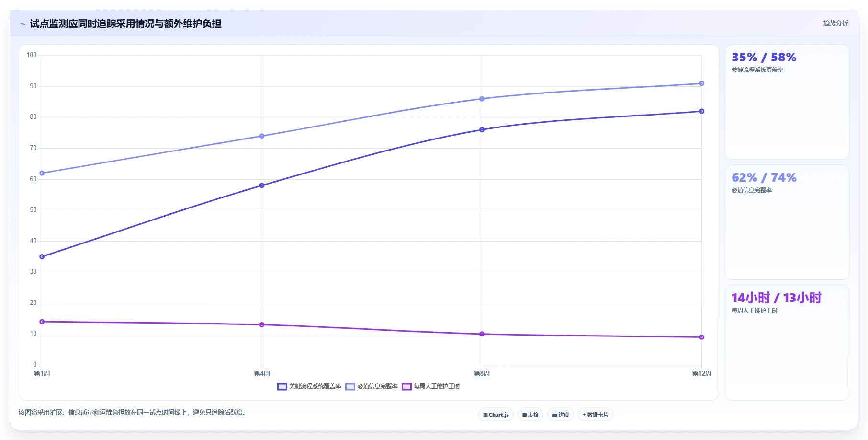Click the footer note starting with 该图将采用扩展
Image resolution: width=868 pixels, height=440 pixels.
[x=134, y=412]
